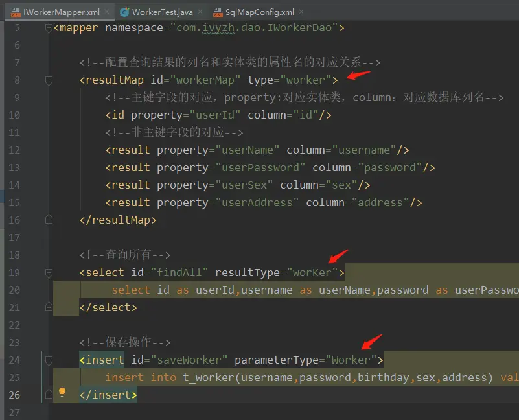519x420 pixels.
Task: Click the select id value findAll
Action: pos(179,273)
